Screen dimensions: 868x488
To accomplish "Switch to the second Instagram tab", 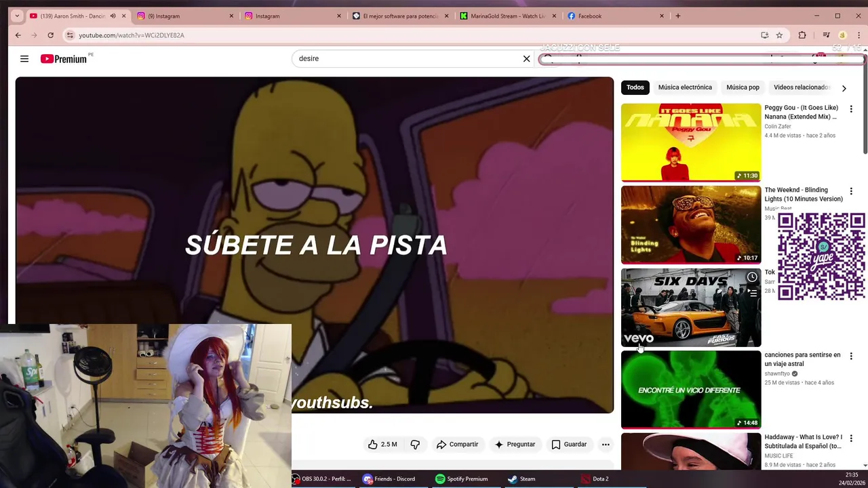I will click(292, 16).
